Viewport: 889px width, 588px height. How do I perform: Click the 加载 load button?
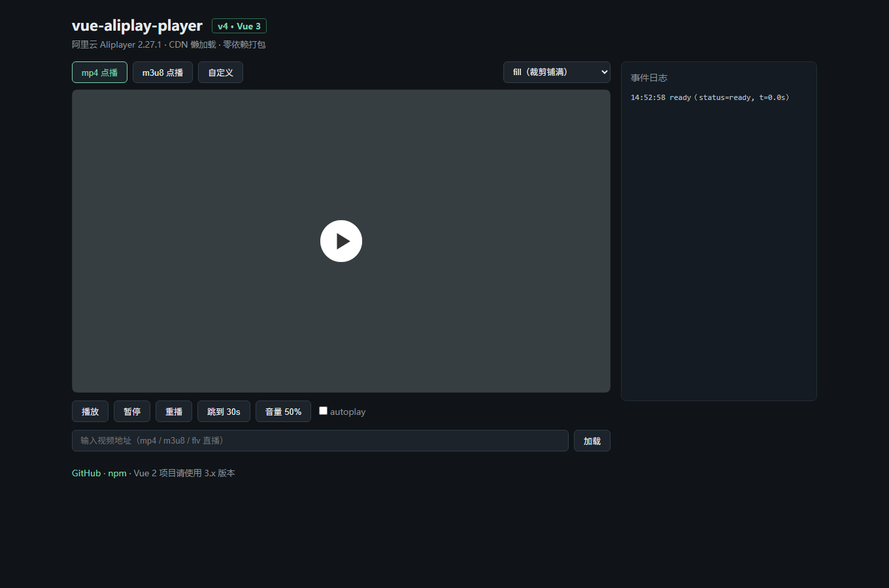(x=592, y=441)
